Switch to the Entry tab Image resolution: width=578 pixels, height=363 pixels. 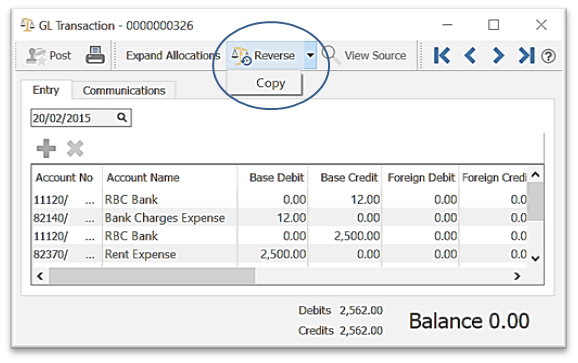46,90
